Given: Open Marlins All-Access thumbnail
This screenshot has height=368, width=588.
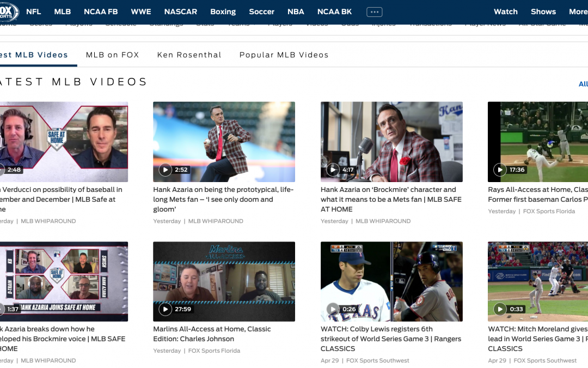Looking at the screenshot, I should tap(224, 282).
